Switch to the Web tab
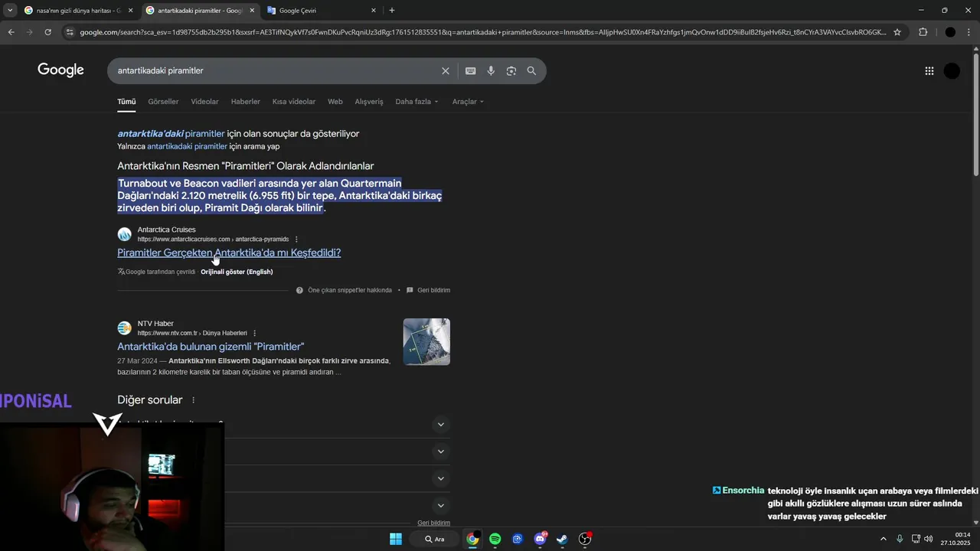 coord(335,102)
